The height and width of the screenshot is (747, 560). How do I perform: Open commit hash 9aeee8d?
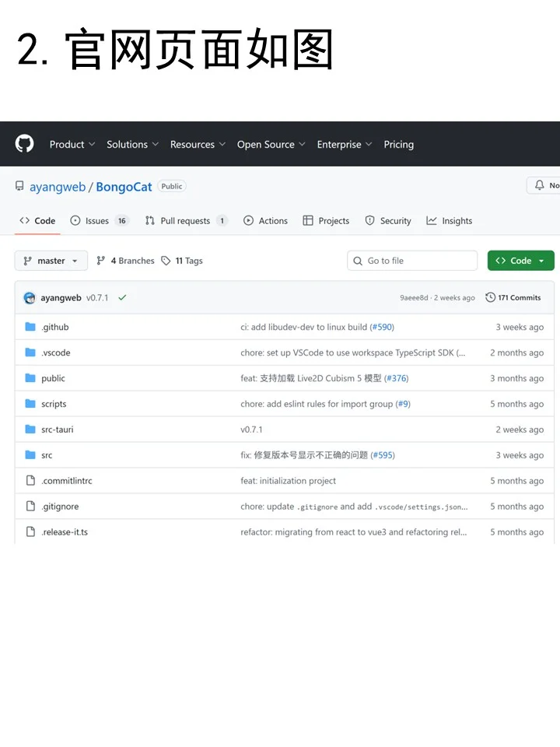(414, 298)
